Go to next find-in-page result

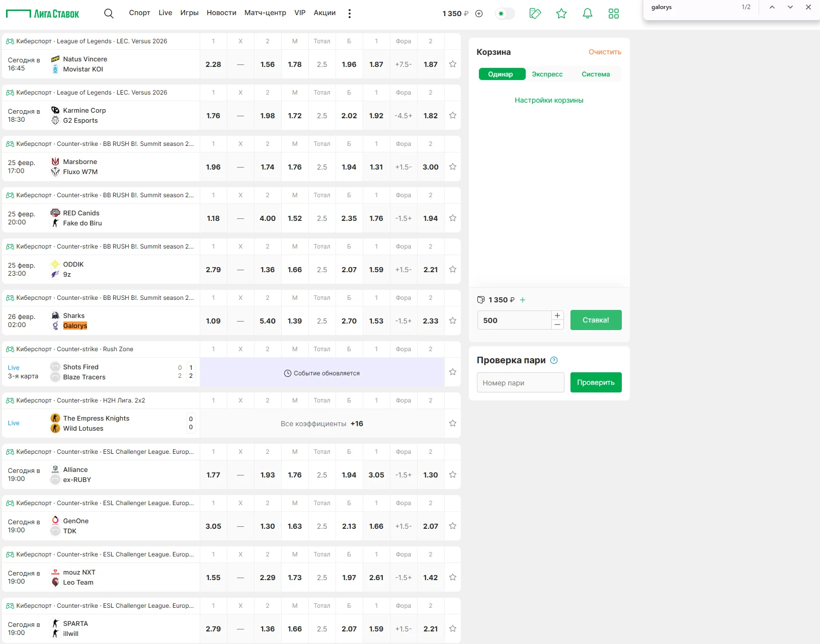click(x=790, y=7)
